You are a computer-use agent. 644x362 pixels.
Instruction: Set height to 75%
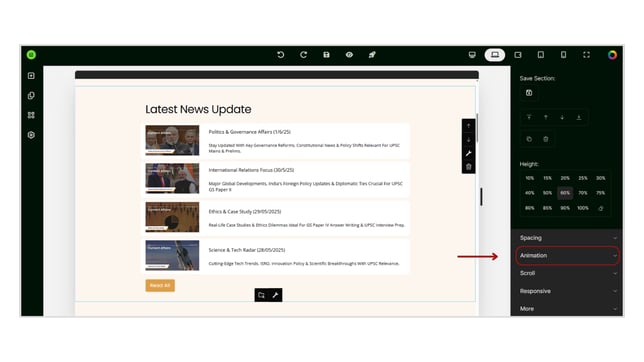pyautogui.click(x=600, y=193)
